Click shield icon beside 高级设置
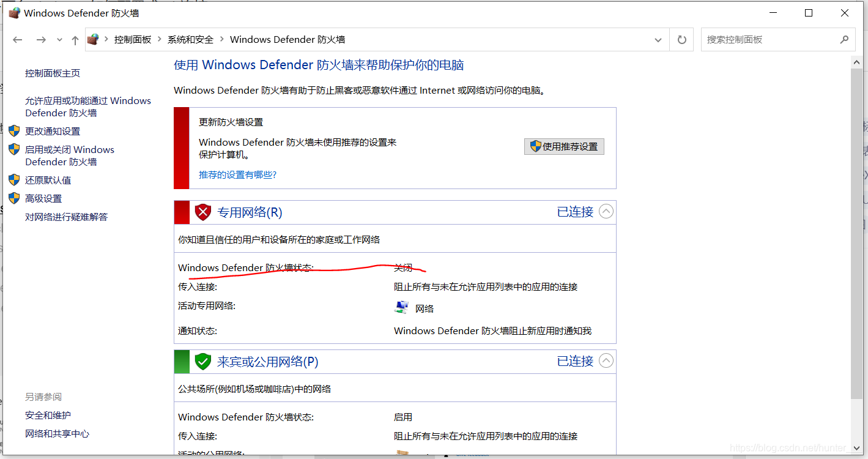The width and height of the screenshot is (868, 459). pos(14,198)
